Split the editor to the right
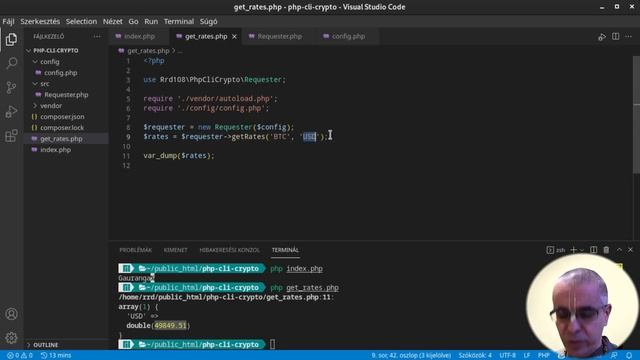Screen dimensions: 640x360 pos(616,36)
